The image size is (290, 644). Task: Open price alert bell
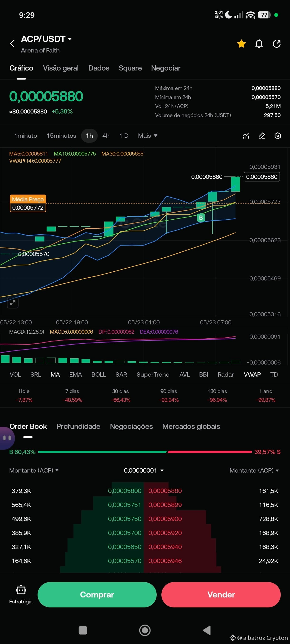click(259, 44)
